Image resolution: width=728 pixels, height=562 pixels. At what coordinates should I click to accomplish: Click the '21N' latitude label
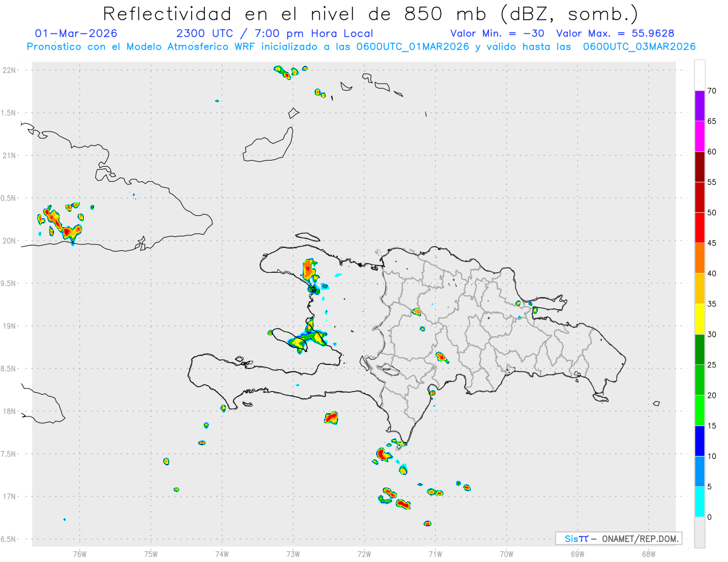9,155
